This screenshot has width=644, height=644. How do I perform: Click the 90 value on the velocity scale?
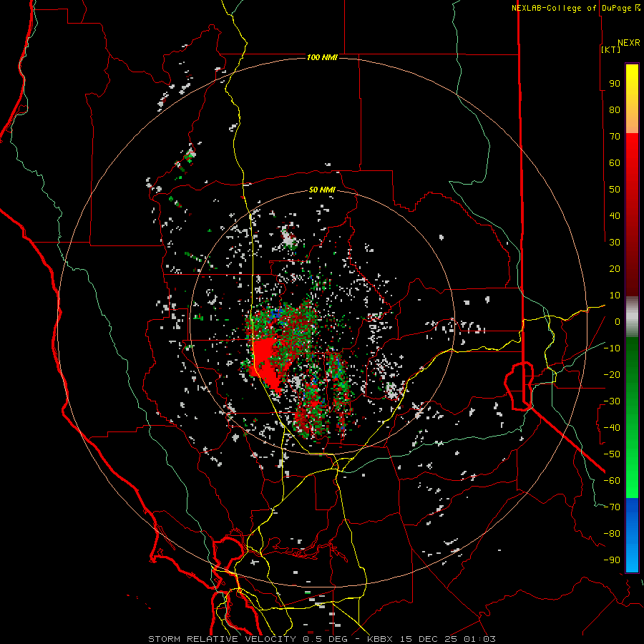(x=615, y=84)
